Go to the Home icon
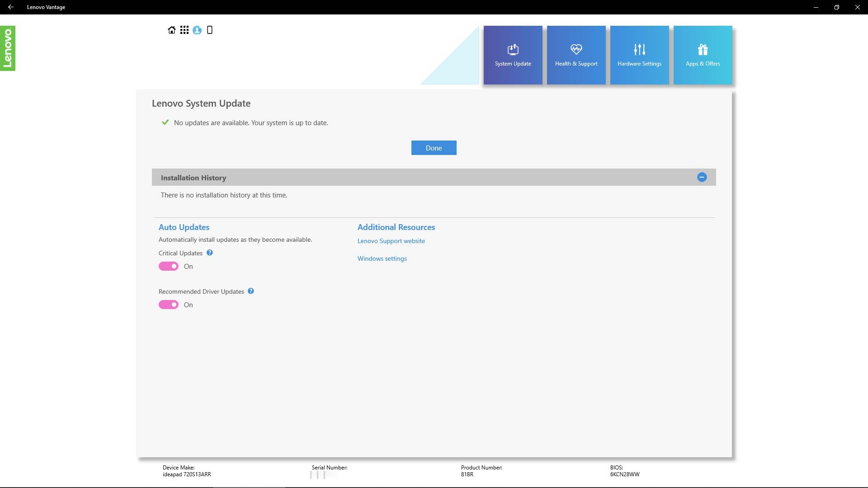 171,30
